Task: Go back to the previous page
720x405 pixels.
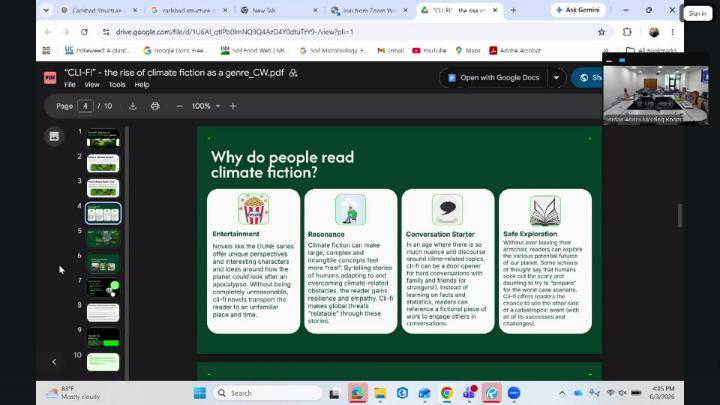Action: point(48,32)
